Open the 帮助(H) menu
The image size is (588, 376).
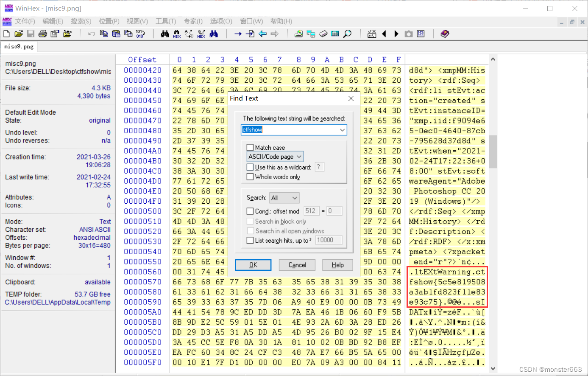281,21
